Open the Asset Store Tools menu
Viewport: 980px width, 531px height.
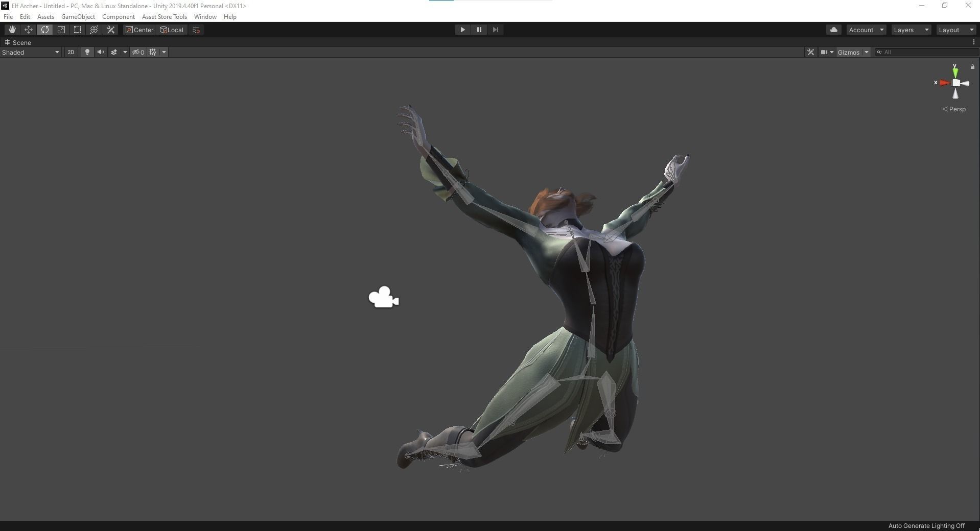165,17
